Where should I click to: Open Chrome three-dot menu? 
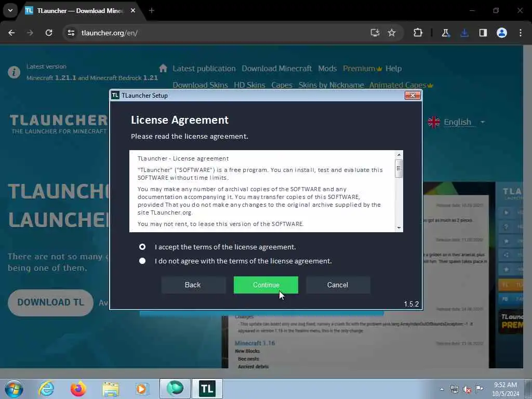coord(521,33)
